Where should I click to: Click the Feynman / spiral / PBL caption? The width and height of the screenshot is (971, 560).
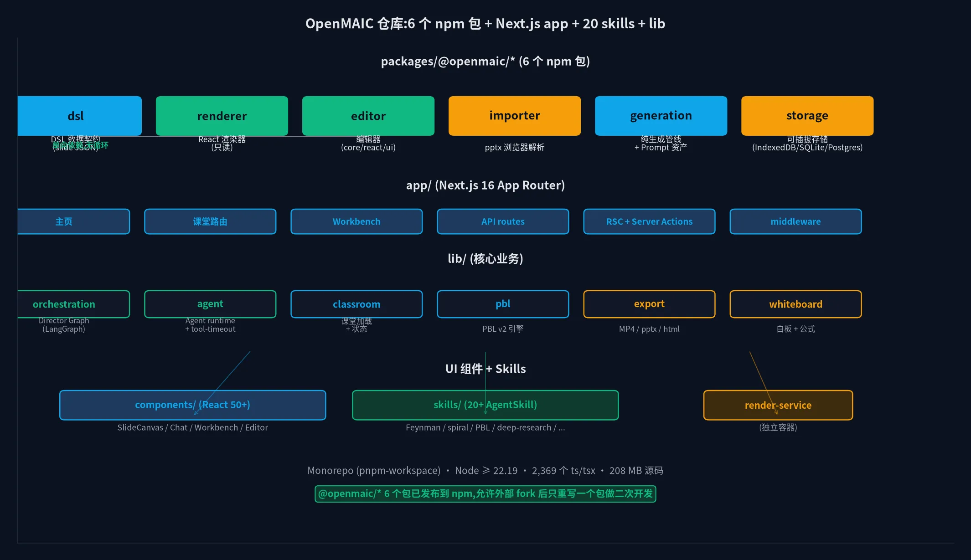tap(485, 427)
